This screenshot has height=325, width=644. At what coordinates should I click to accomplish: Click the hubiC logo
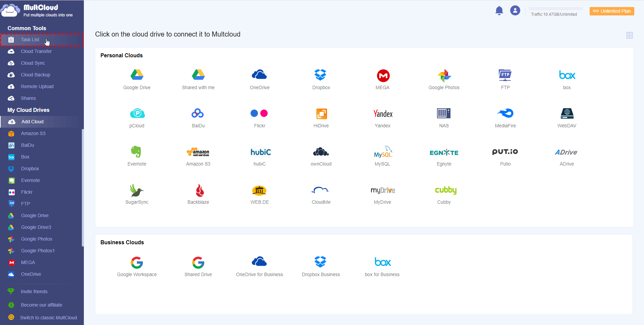(x=261, y=152)
